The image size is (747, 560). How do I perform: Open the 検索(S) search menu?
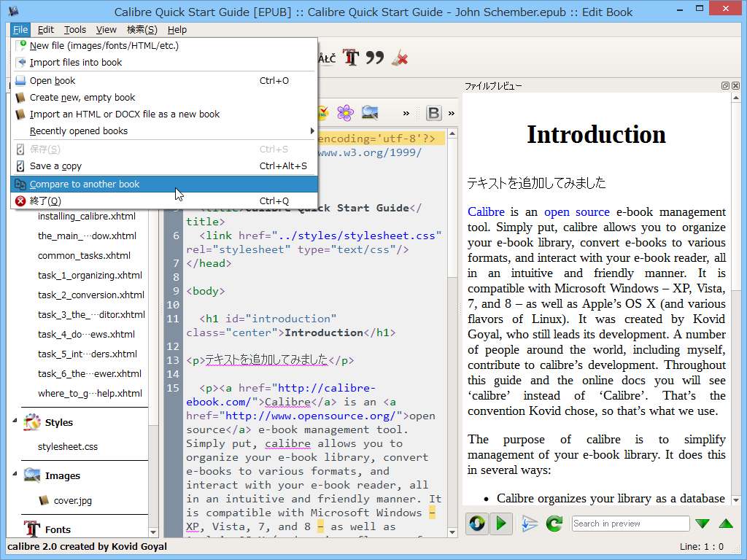tap(142, 29)
